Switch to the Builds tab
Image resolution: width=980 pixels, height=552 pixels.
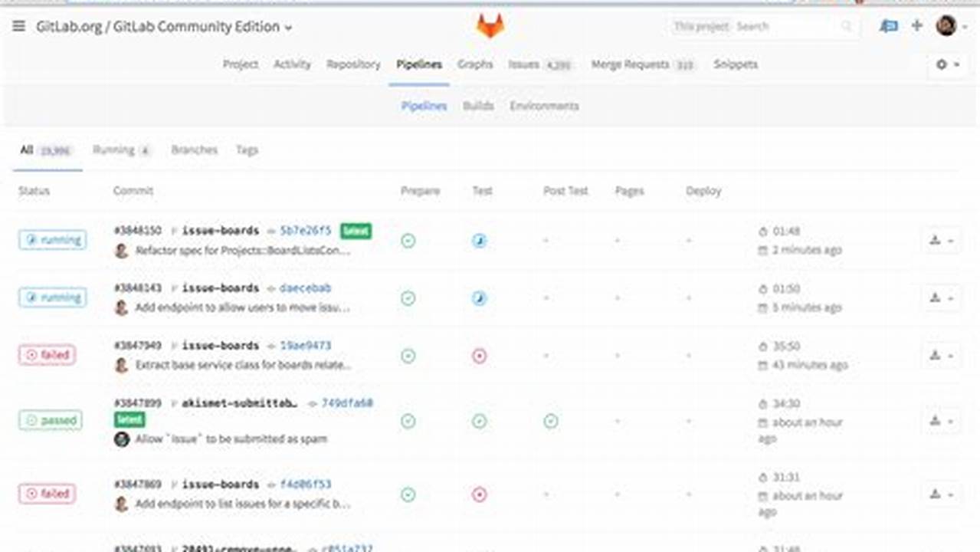coord(478,106)
